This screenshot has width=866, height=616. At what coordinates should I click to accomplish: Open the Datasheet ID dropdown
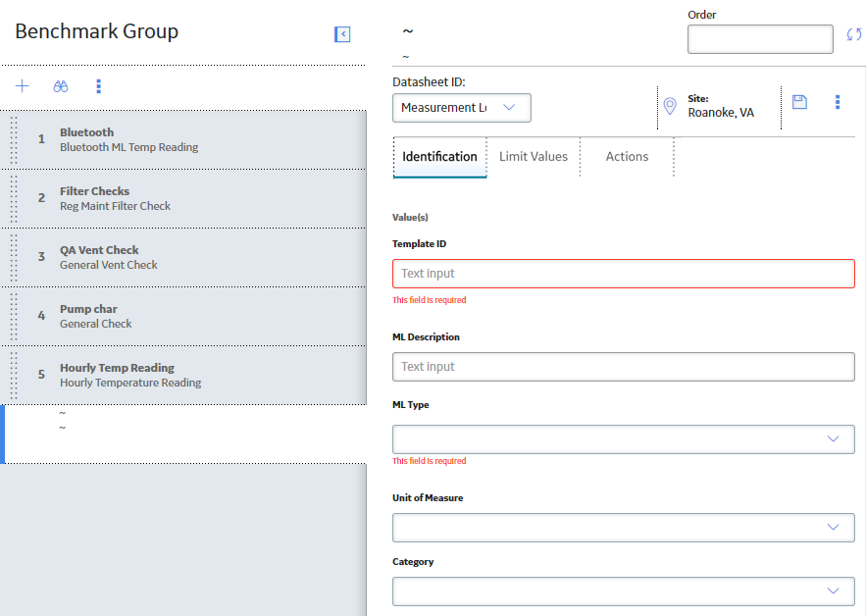pyautogui.click(x=462, y=108)
